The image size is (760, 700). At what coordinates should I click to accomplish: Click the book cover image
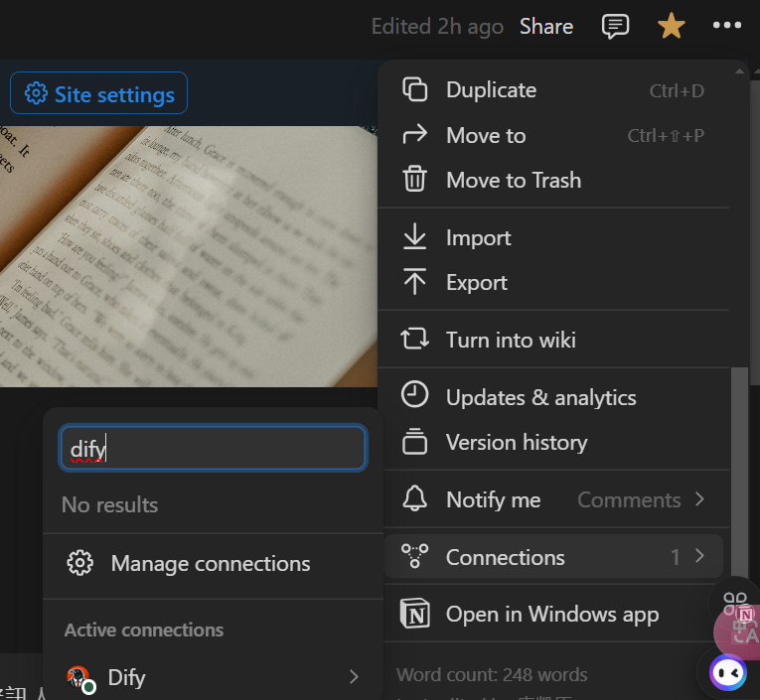(189, 257)
